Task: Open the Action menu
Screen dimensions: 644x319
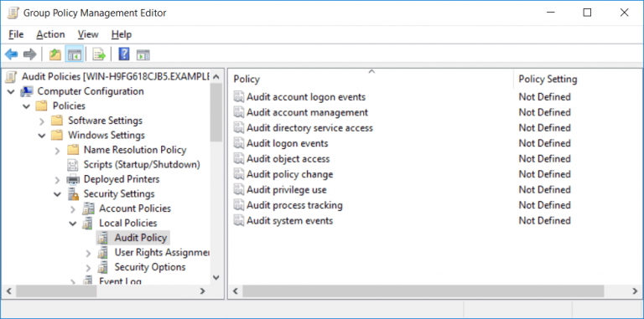Action: pos(50,34)
